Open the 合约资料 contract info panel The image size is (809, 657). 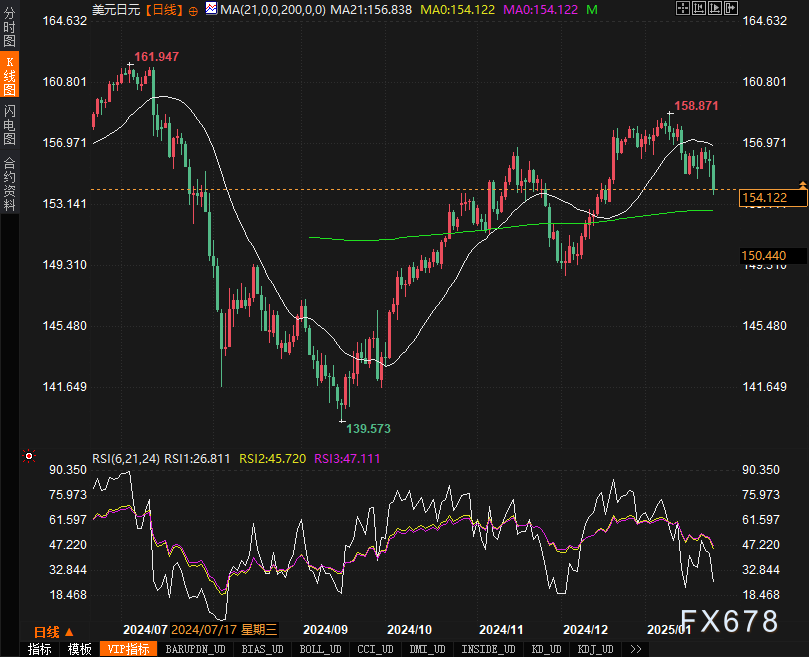(9, 183)
